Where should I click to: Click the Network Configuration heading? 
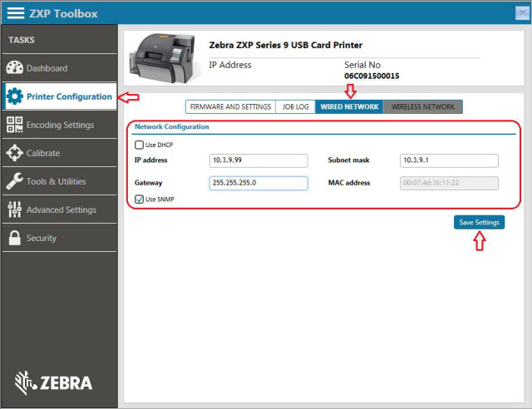[x=172, y=126]
